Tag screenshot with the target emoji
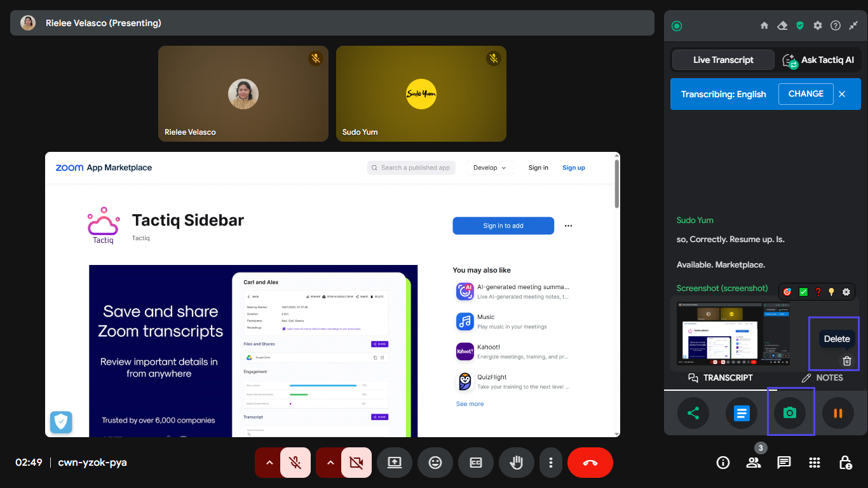The height and width of the screenshot is (488, 868). [787, 292]
